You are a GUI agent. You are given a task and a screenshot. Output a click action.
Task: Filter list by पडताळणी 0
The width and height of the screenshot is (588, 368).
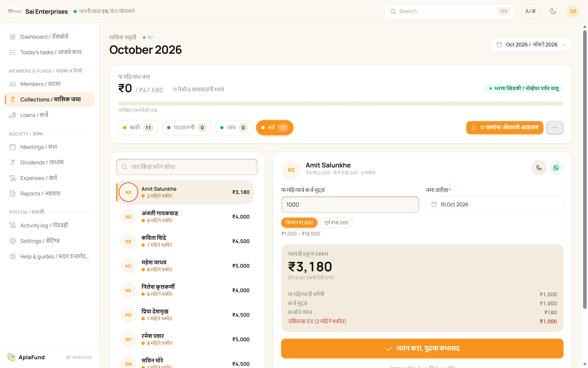click(187, 128)
